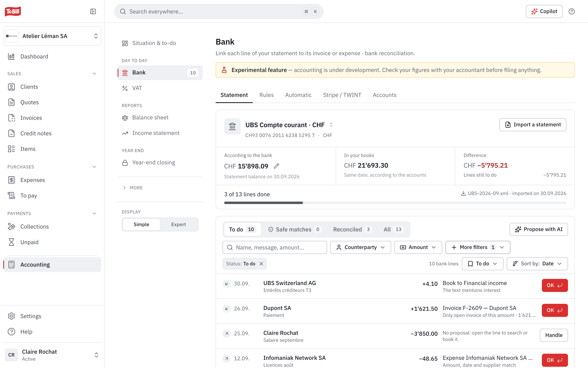Click Import a statement
588x368 pixels.
tap(533, 125)
